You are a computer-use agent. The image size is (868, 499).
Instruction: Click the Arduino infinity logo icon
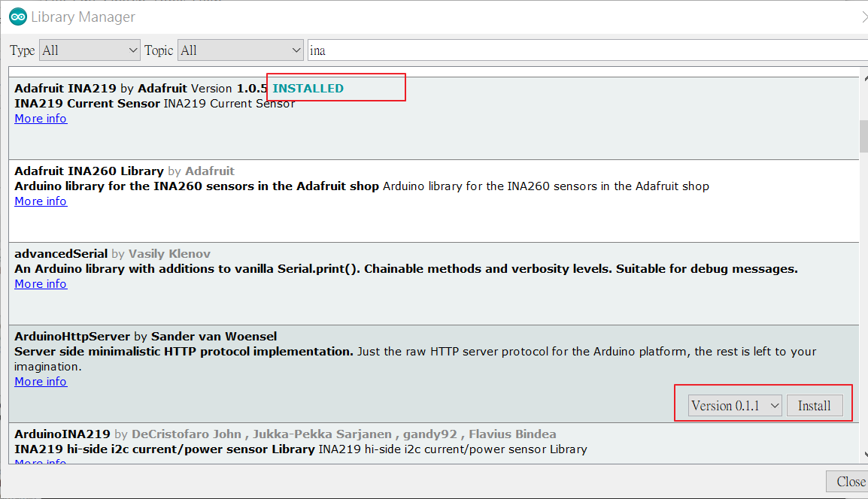[x=17, y=17]
